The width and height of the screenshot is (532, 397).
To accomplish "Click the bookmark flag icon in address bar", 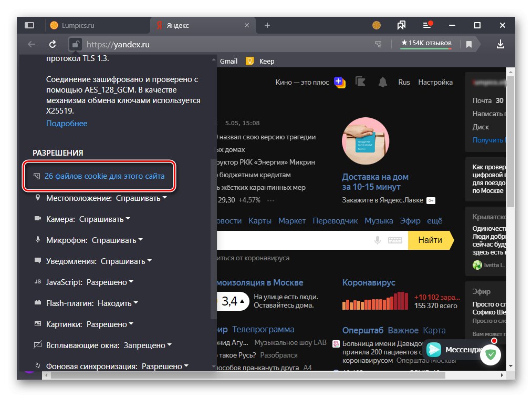I will click(468, 44).
